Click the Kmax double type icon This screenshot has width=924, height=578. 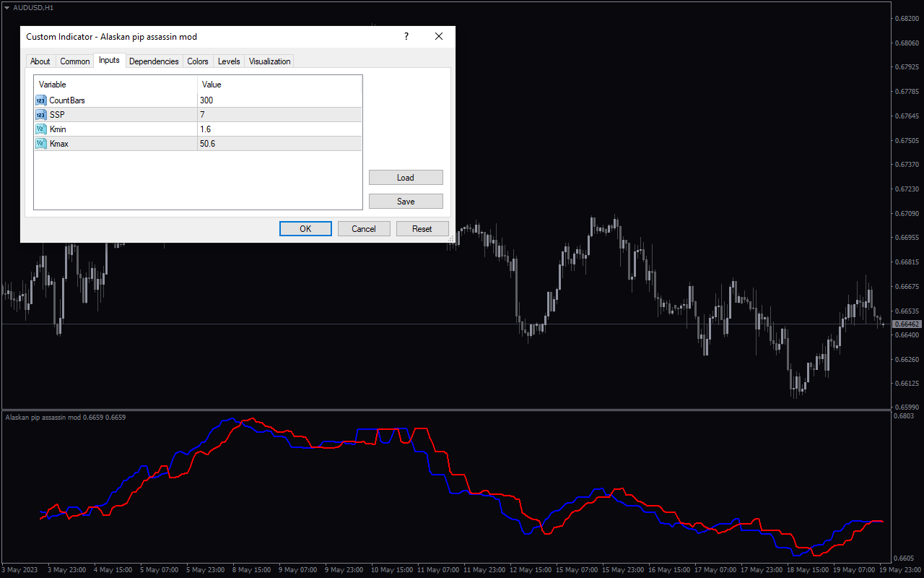click(40, 144)
